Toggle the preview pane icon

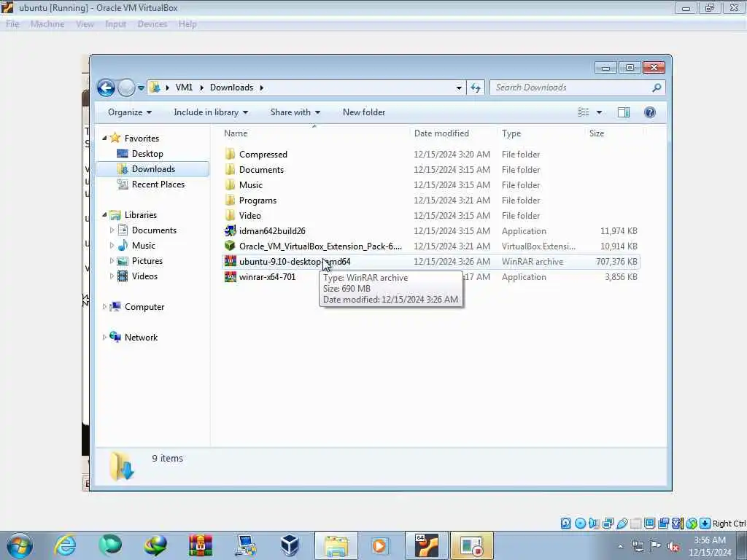click(x=623, y=112)
